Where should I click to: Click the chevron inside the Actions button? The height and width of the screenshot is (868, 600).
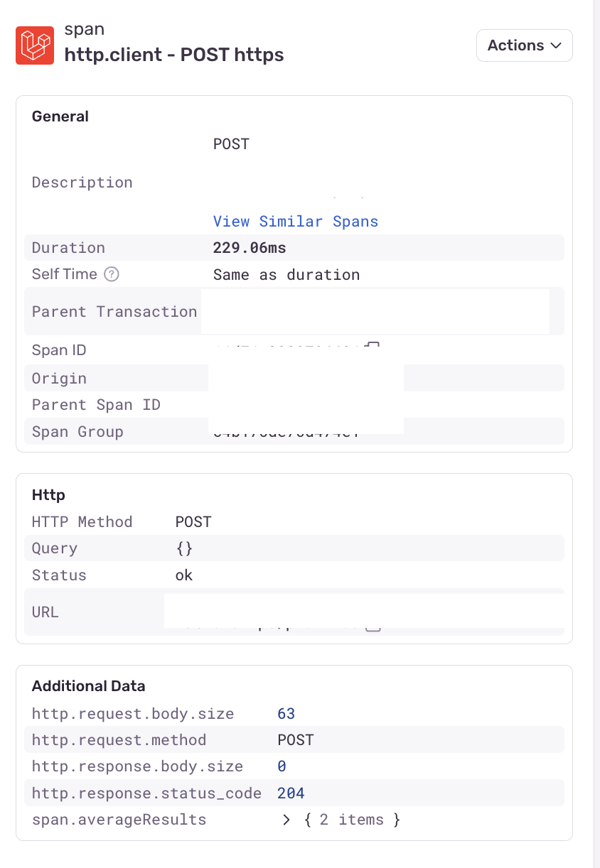point(556,45)
